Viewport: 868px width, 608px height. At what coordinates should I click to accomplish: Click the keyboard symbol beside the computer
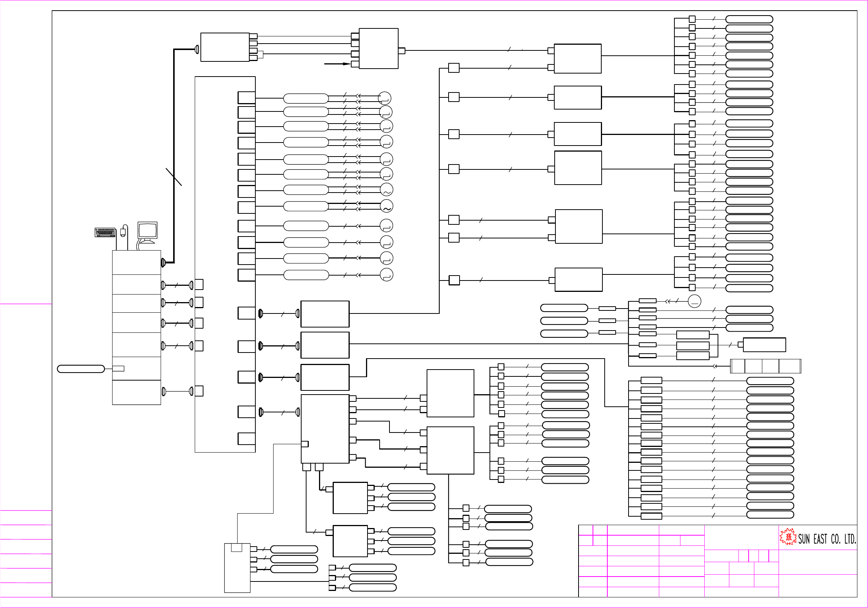coord(105,232)
